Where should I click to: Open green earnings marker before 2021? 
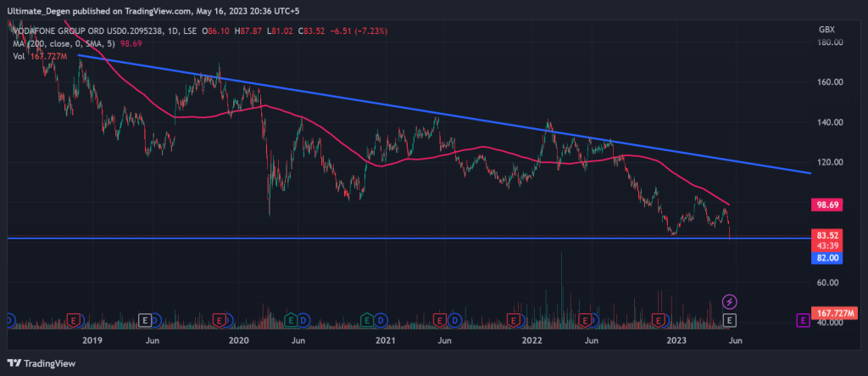[366, 319]
